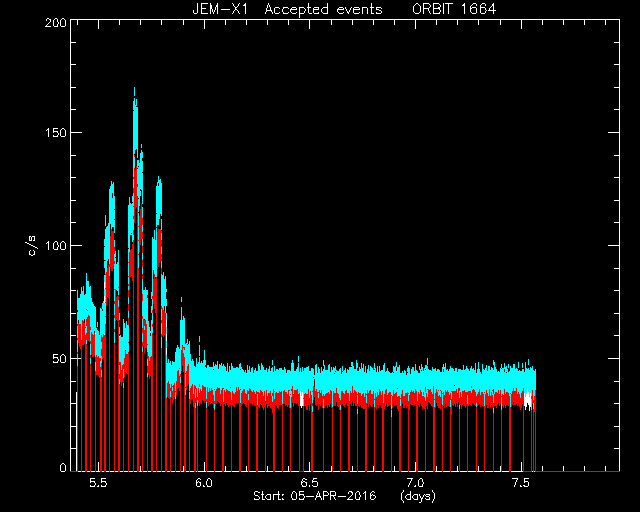Screen dimensions: 640x512
Task: Click the 50 y-axis tick label
Action: point(59,358)
